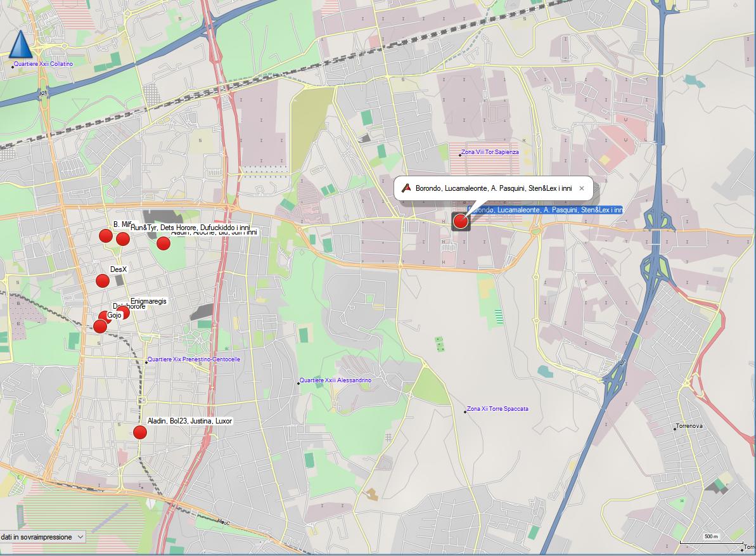Select the Aladin, Bol23, Justina, Luxor marker
Image resolution: width=756 pixels, height=556 pixels.
pos(140,432)
